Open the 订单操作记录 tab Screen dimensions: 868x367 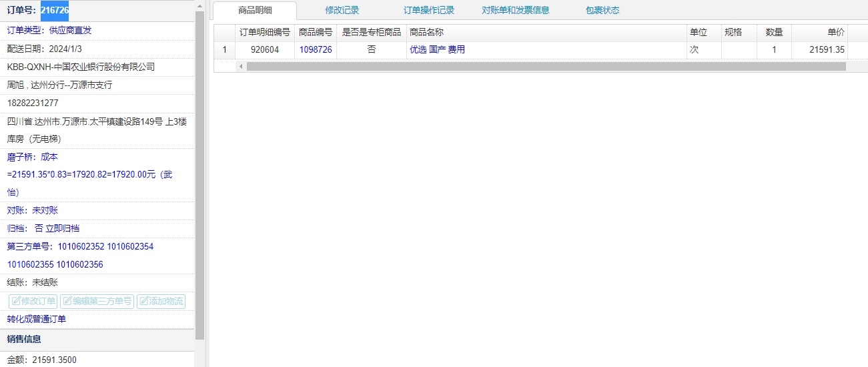[429, 10]
